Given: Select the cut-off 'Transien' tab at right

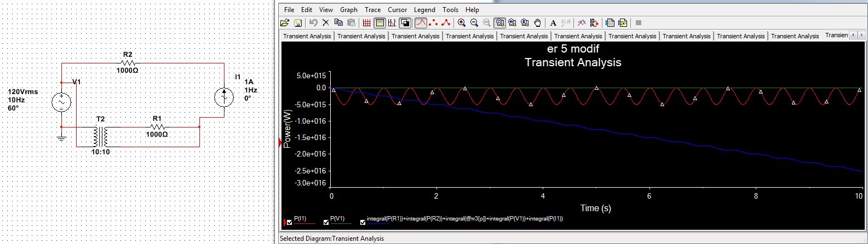Looking at the screenshot, I should tap(836, 35).
